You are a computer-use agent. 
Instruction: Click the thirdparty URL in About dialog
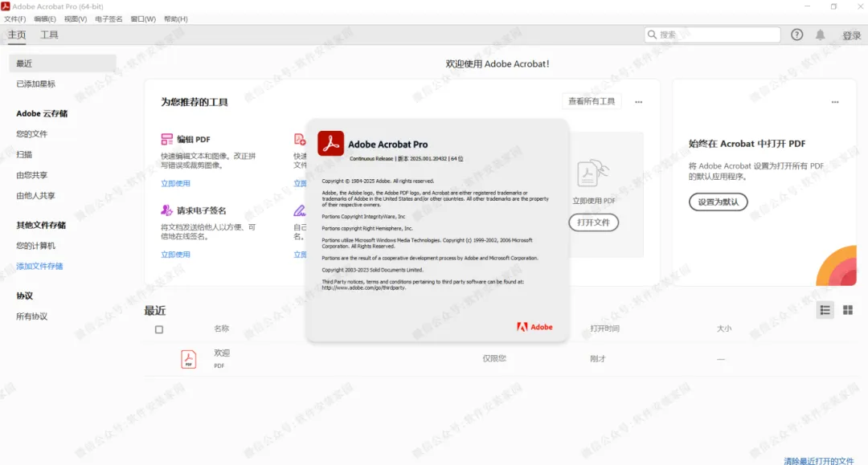[364, 288]
